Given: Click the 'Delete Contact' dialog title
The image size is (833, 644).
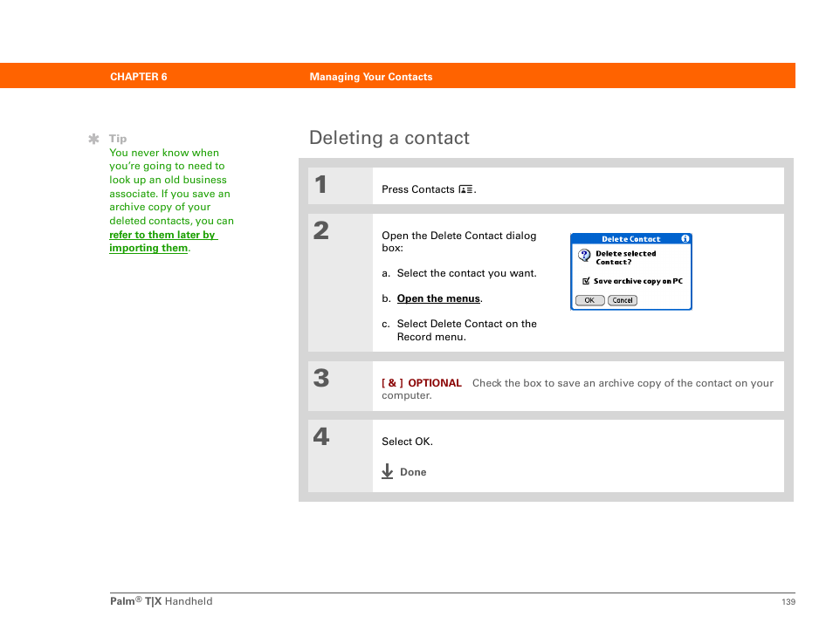Looking at the screenshot, I should pyautogui.click(x=630, y=239).
